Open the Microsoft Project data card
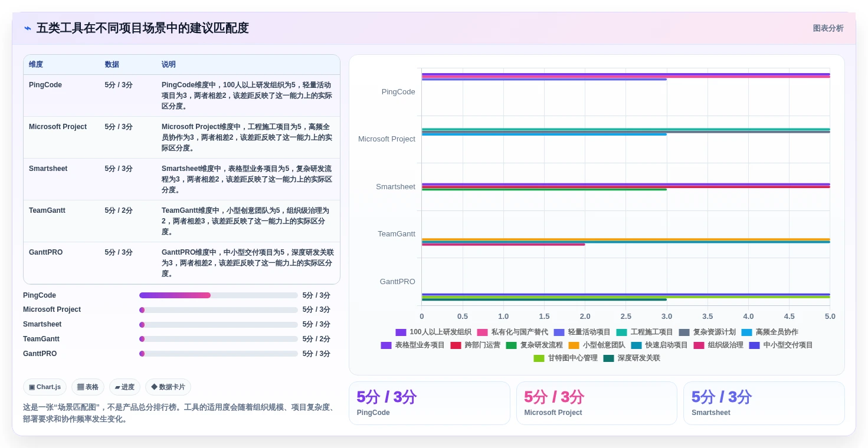Viewport: 868px width, 448px height. point(597,403)
